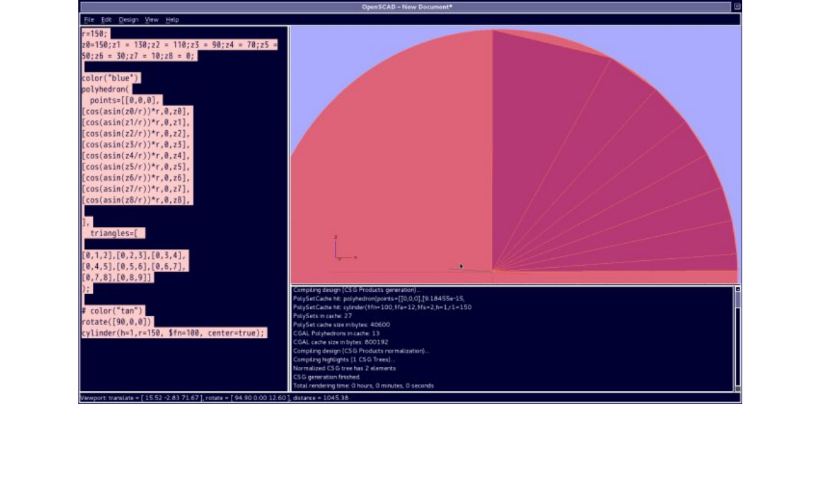
Task: Click the Viewport status bar text
Action: click(x=214, y=398)
